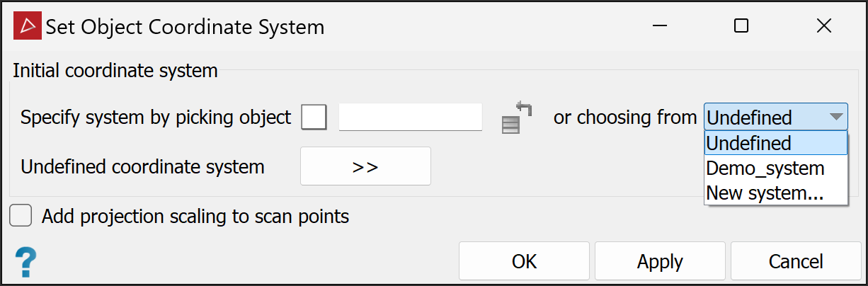Click the 'Set Object Coordinate System' title text
This screenshot has width=868, height=286.
tap(185, 27)
